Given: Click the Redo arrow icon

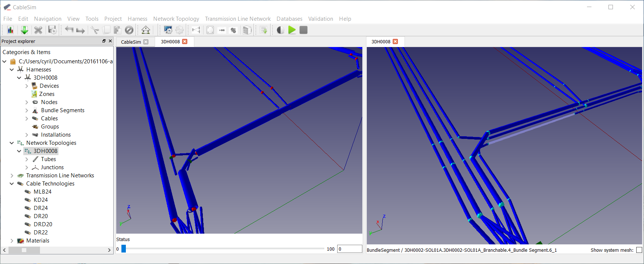Looking at the screenshot, I should [x=80, y=30].
